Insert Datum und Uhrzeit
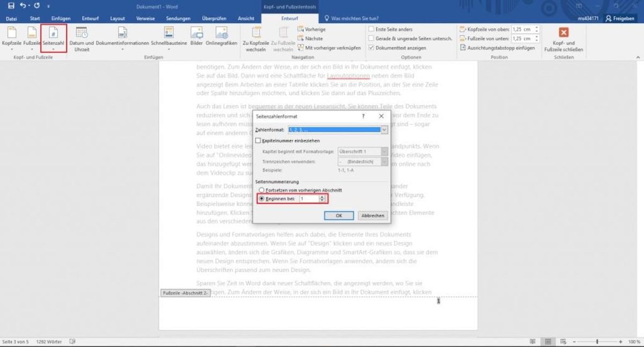This screenshot has width=644, height=347. coord(82,39)
